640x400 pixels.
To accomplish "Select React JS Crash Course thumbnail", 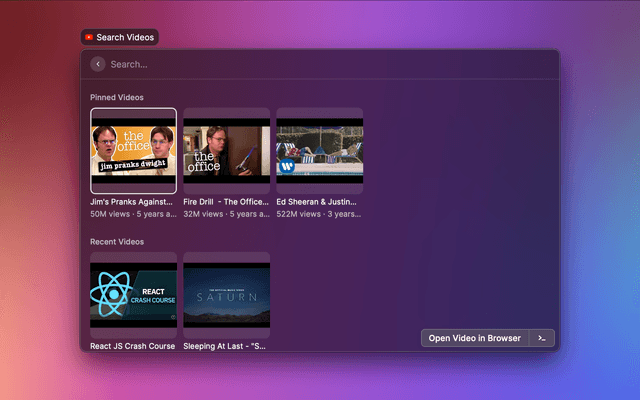I will (x=133, y=295).
